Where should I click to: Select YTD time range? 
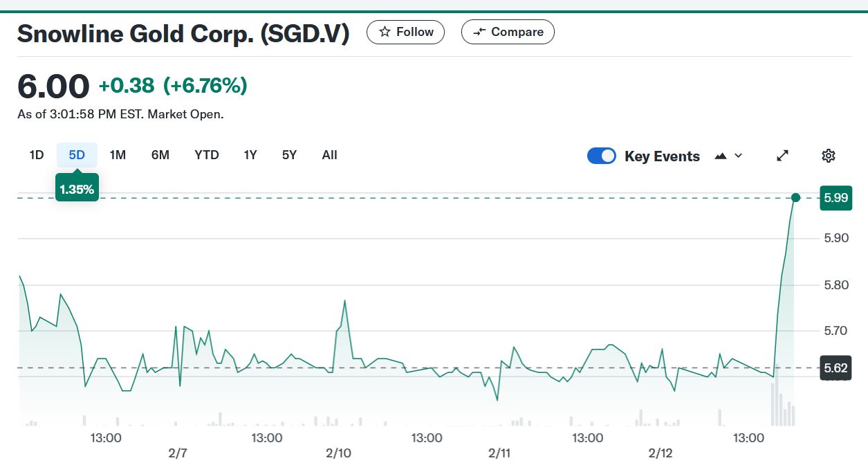(x=207, y=155)
